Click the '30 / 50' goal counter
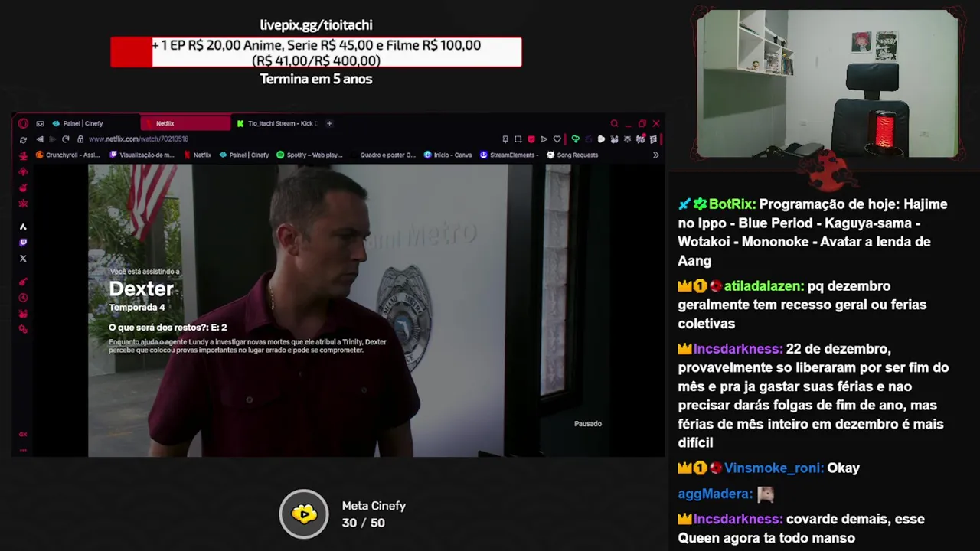This screenshot has width=980, height=551. click(x=364, y=523)
